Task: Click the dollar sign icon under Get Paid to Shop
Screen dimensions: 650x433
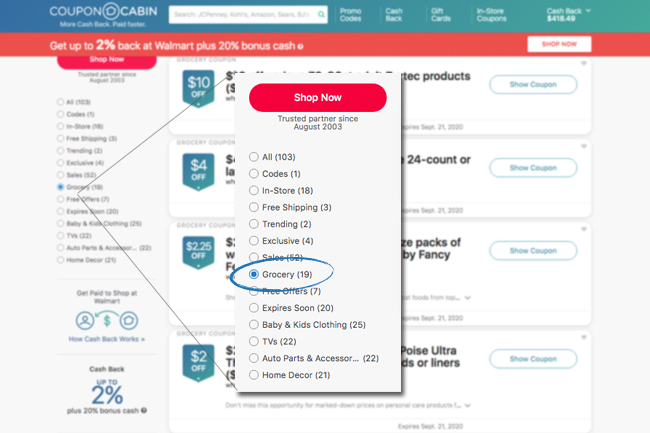Action: coord(107,320)
